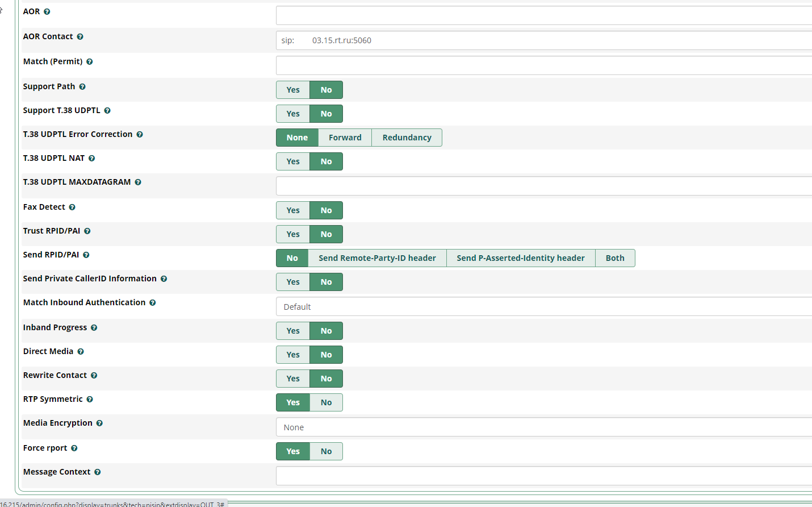This screenshot has height=507, width=812.
Task: Show help for Send Private CallerID Information
Action: pos(164,279)
